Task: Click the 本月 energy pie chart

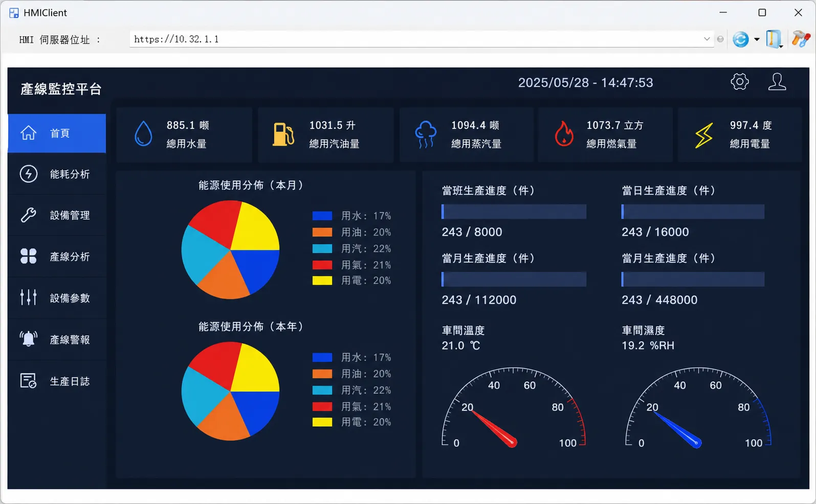Action: pyautogui.click(x=231, y=249)
